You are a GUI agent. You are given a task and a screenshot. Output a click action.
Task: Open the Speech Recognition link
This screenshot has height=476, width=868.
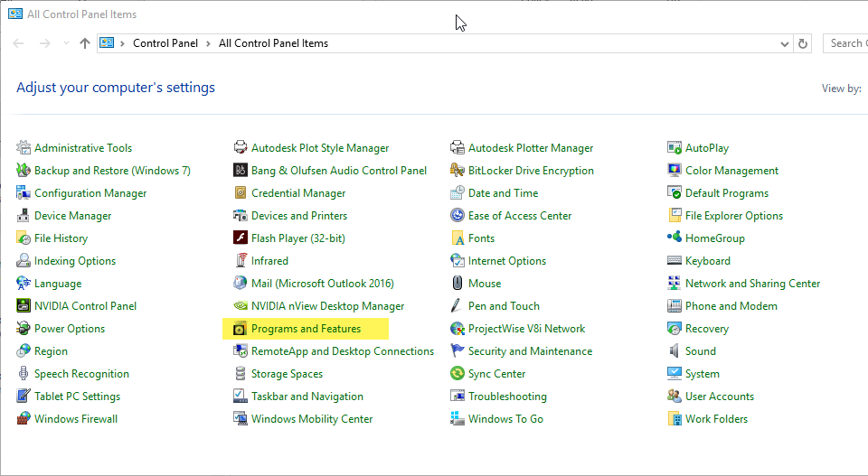tap(81, 374)
